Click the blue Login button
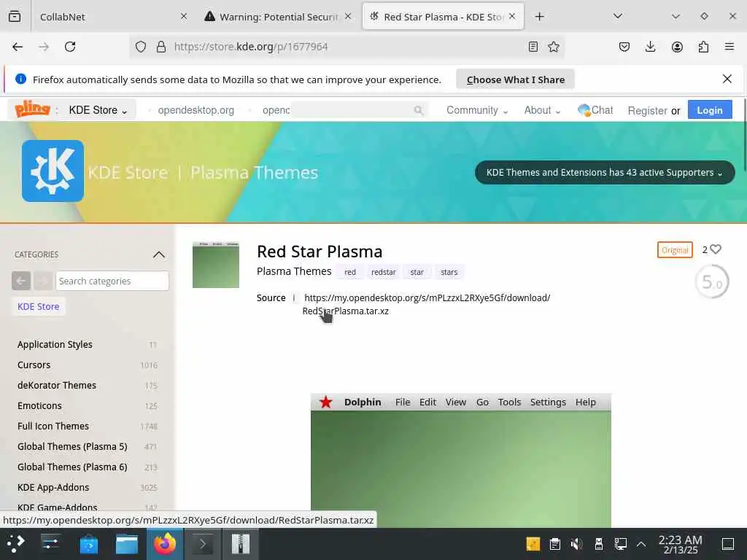This screenshot has width=747, height=560. [710, 110]
